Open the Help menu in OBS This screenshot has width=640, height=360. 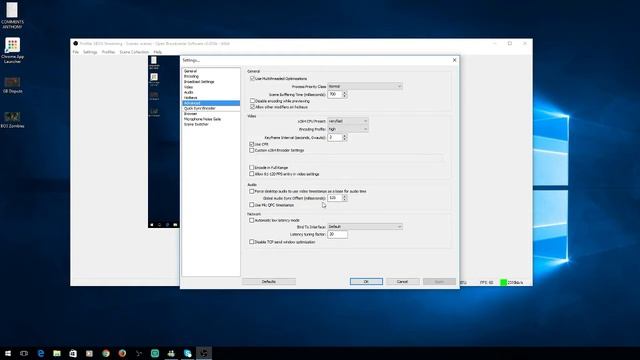(158, 52)
